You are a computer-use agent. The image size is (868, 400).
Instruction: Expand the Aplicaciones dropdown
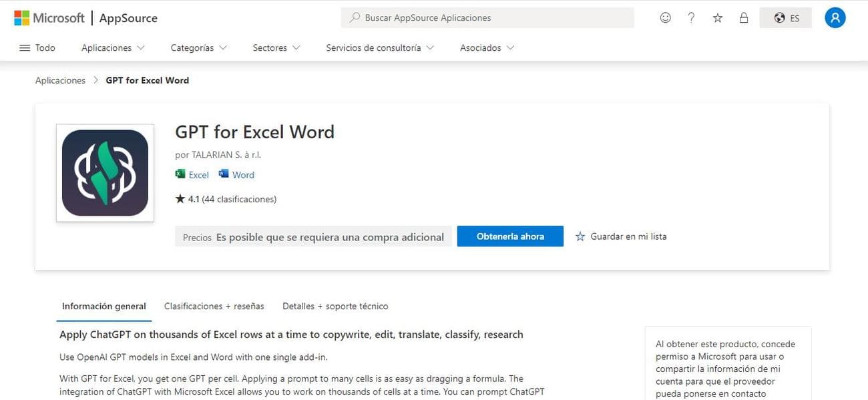click(x=113, y=48)
